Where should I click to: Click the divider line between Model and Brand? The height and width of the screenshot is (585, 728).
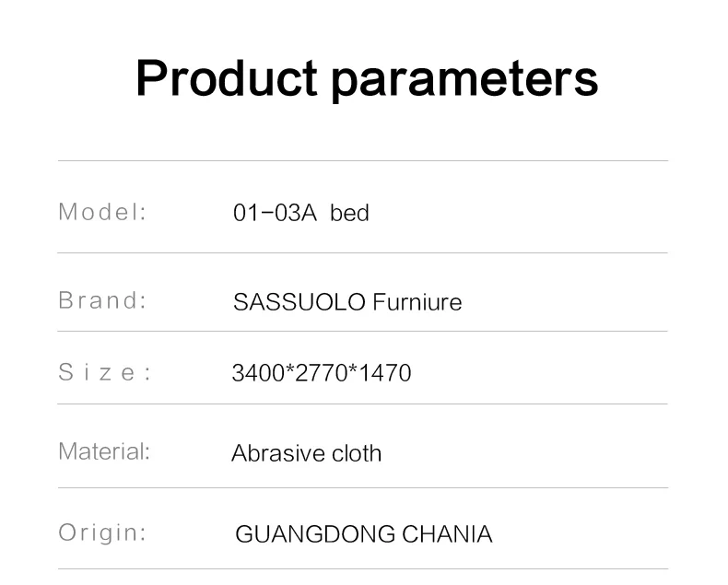362,252
